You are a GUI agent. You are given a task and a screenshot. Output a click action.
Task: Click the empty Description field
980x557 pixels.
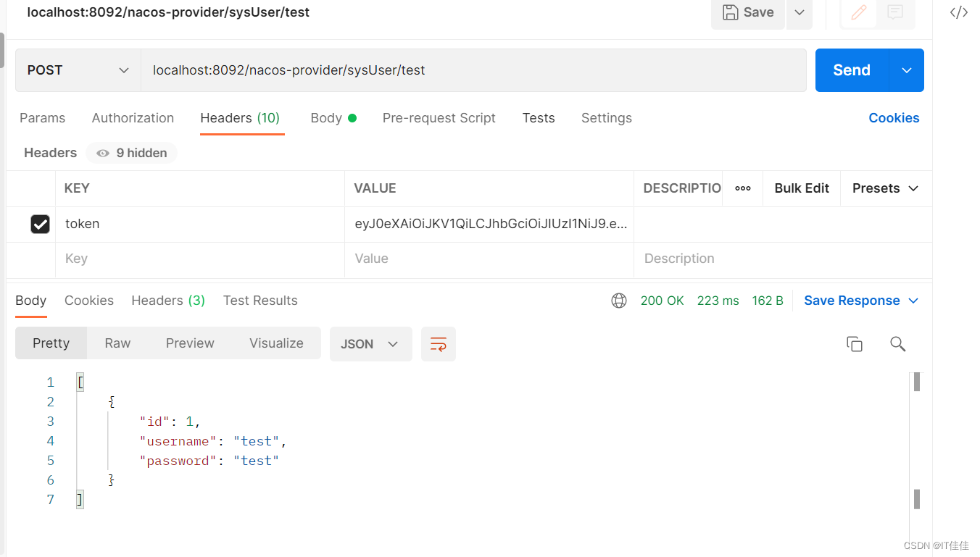point(783,259)
